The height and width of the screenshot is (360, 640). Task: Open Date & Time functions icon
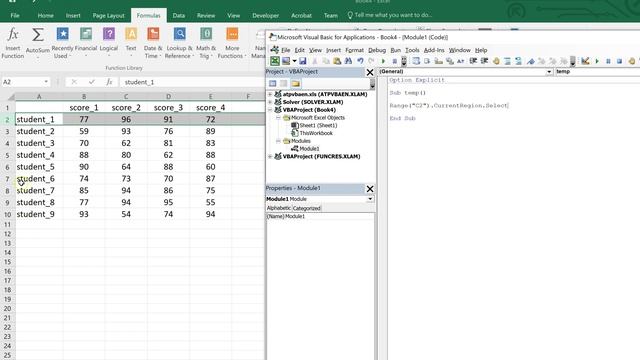153,34
